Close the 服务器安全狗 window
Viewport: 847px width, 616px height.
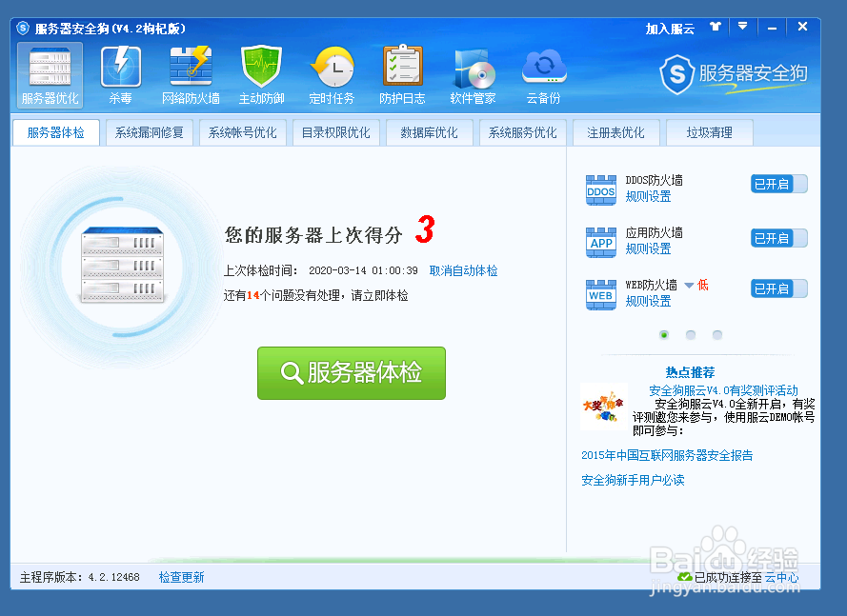coord(803,27)
